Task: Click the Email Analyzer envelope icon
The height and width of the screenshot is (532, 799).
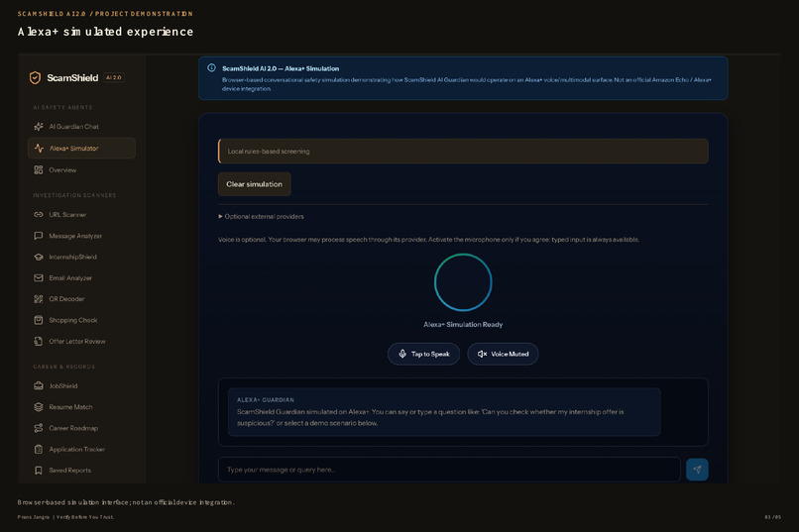Action: (39, 278)
